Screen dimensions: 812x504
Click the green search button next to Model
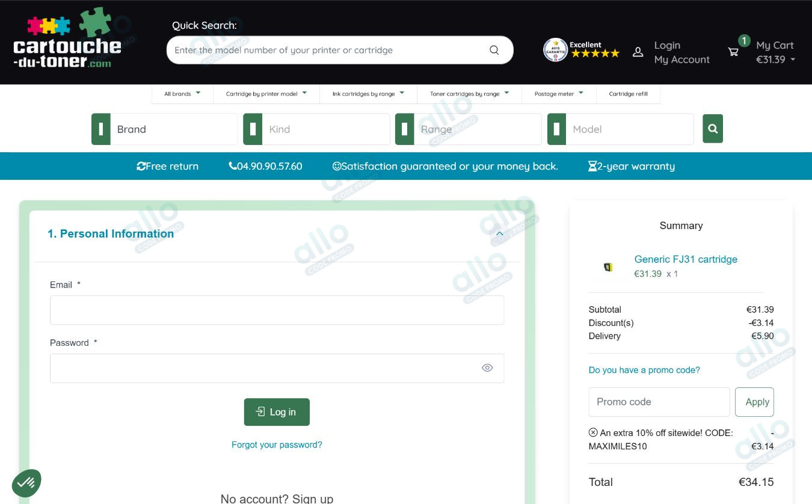pos(713,128)
